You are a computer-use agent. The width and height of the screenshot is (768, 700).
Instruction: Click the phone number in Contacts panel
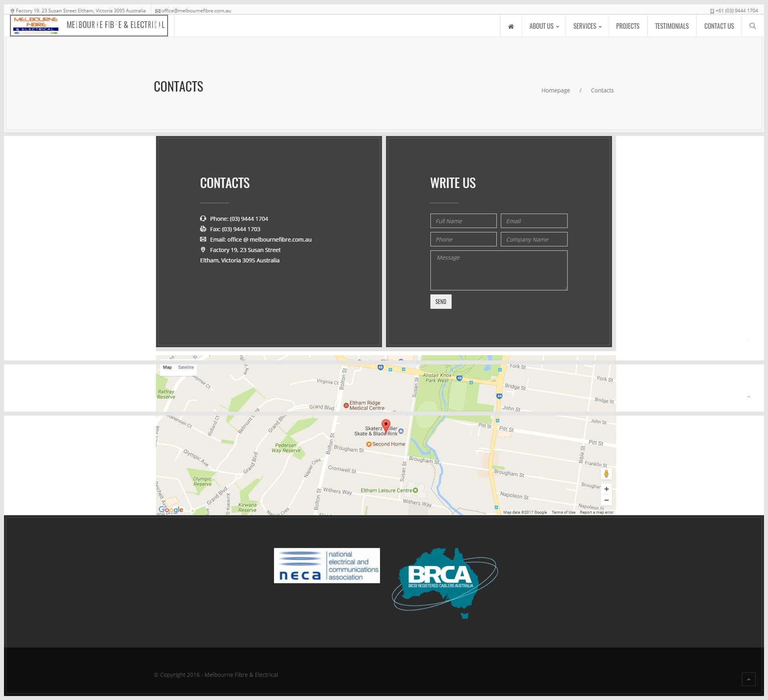coord(249,219)
